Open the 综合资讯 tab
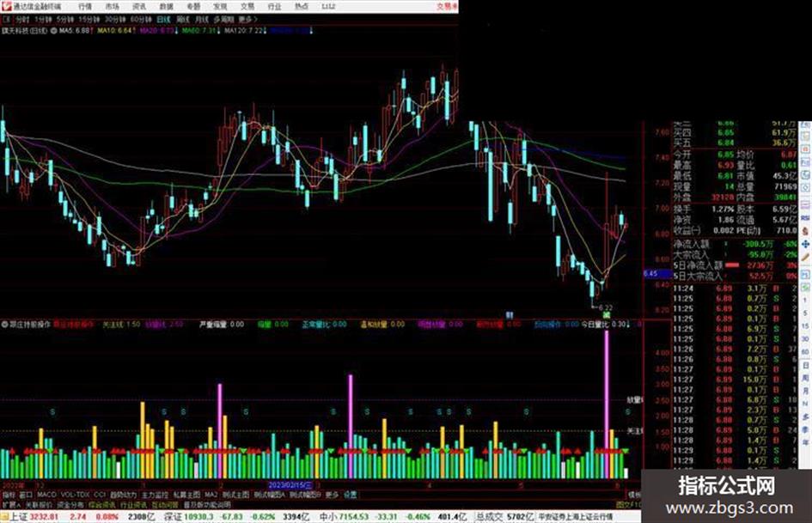 coord(102,504)
